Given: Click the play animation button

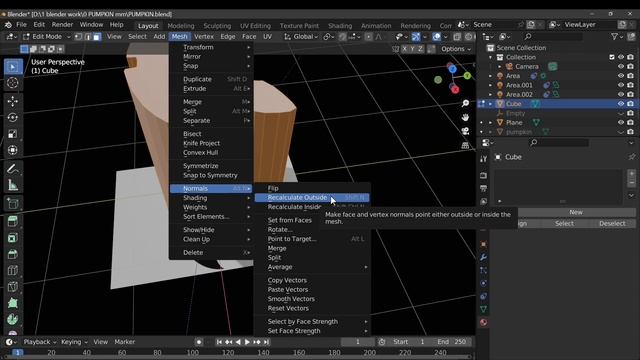Looking at the screenshot, I should point(247,342).
